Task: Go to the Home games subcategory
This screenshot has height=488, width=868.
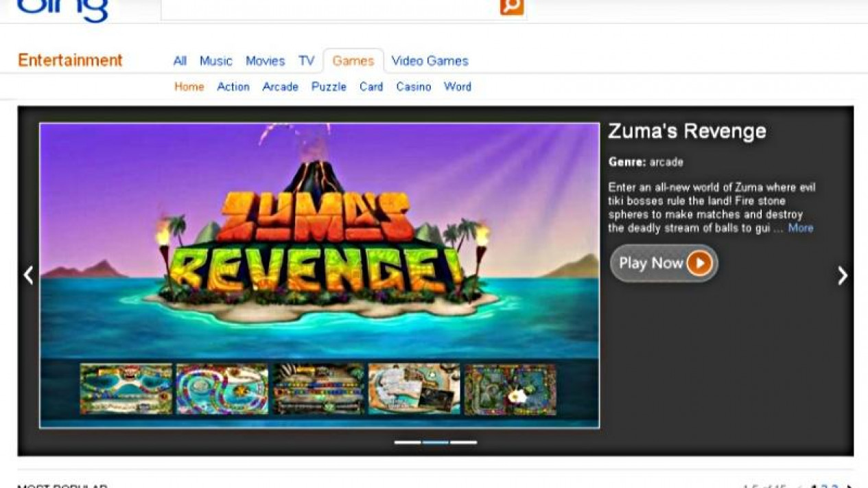Action: (189, 86)
